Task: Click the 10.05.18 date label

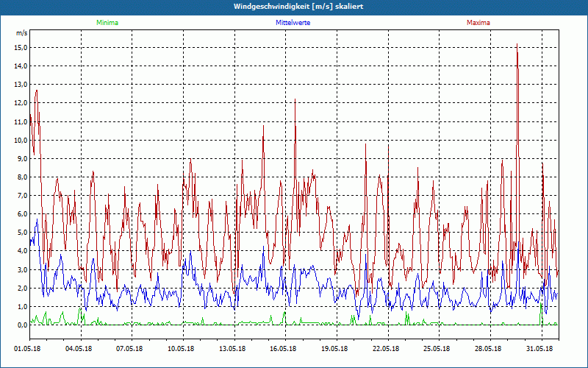Action: [x=181, y=349]
